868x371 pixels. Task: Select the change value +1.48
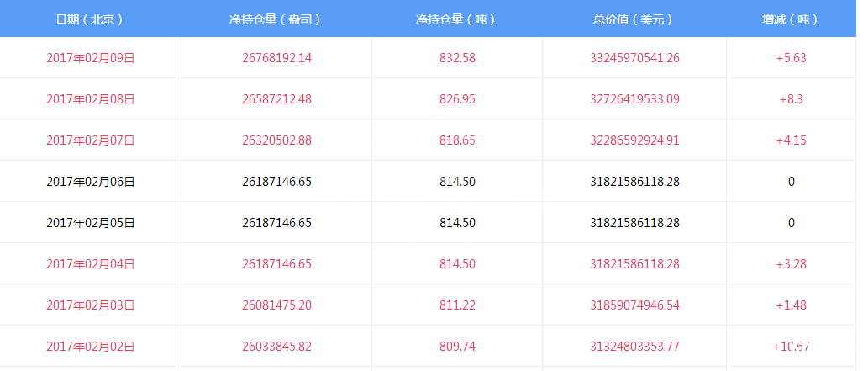[791, 305]
